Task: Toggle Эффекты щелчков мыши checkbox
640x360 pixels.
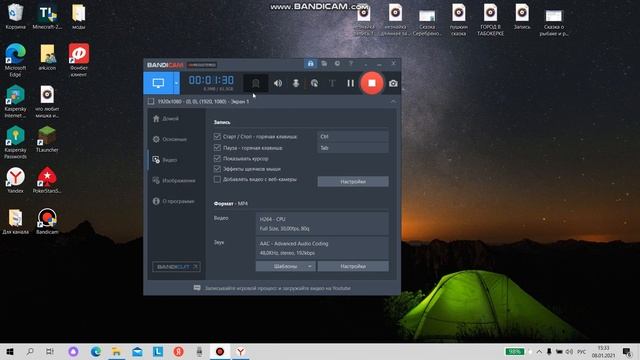Action: point(217,169)
